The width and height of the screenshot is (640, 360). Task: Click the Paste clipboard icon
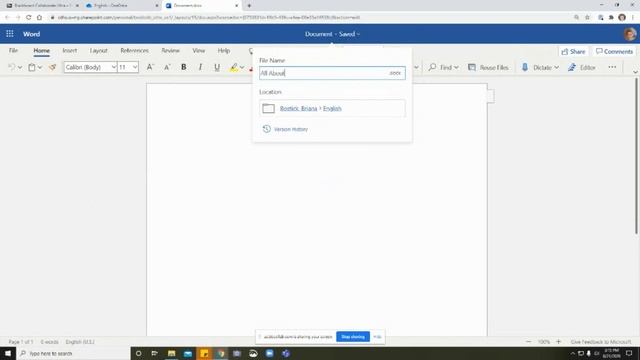[x=31, y=67]
